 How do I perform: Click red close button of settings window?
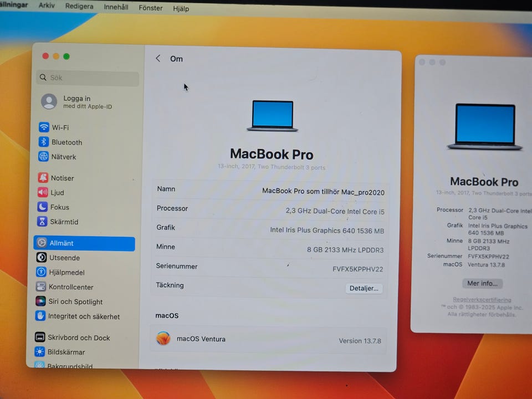point(45,56)
